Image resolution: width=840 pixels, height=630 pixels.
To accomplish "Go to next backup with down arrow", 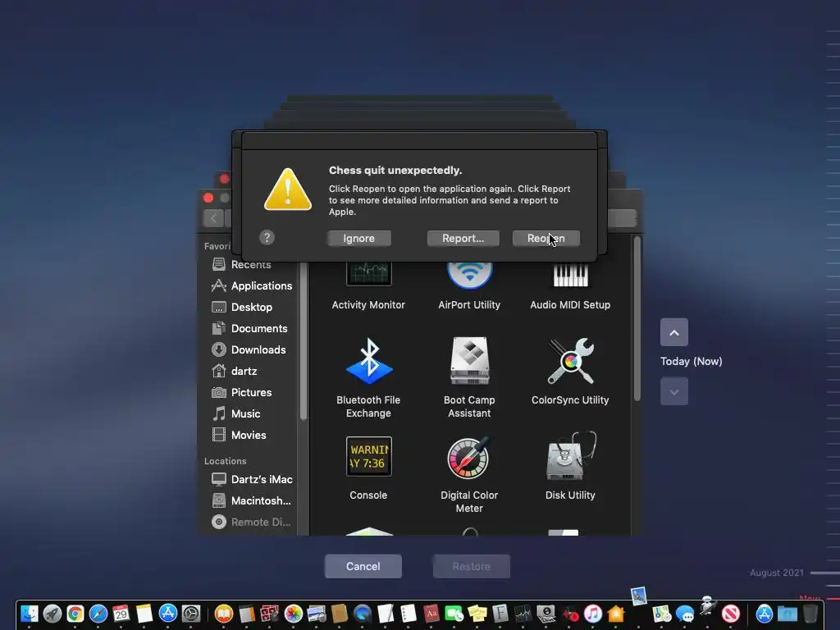I will pyautogui.click(x=674, y=391).
